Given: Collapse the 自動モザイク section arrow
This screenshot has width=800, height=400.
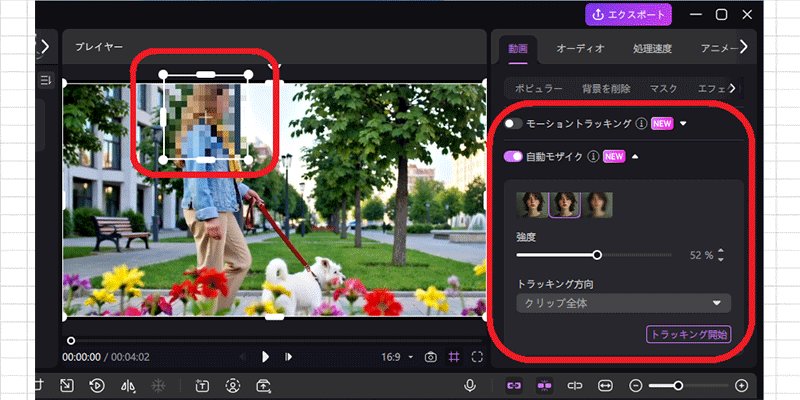Looking at the screenshot, I should click(x=635, y=157).
